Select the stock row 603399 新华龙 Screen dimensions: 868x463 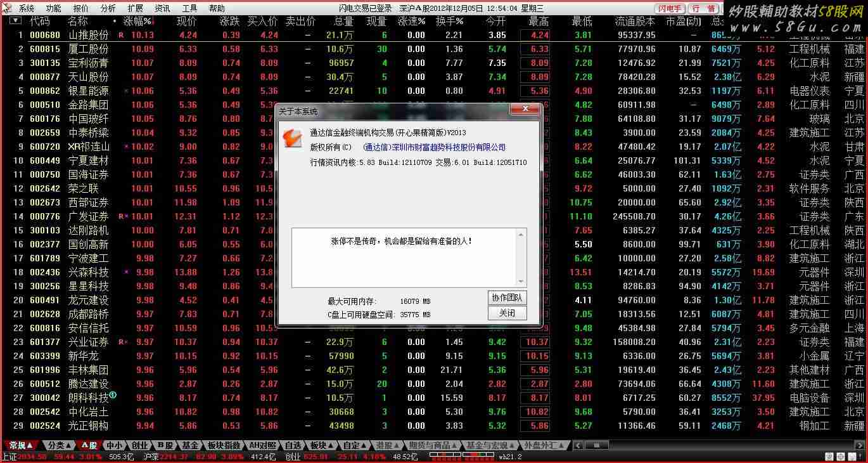434,356
